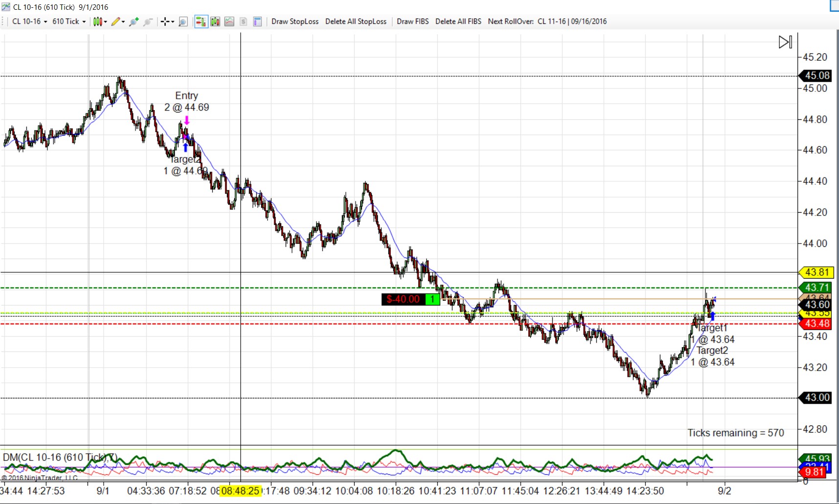
Task: Click the 9/2 date axis label
Action: click(x=725, y=491)
